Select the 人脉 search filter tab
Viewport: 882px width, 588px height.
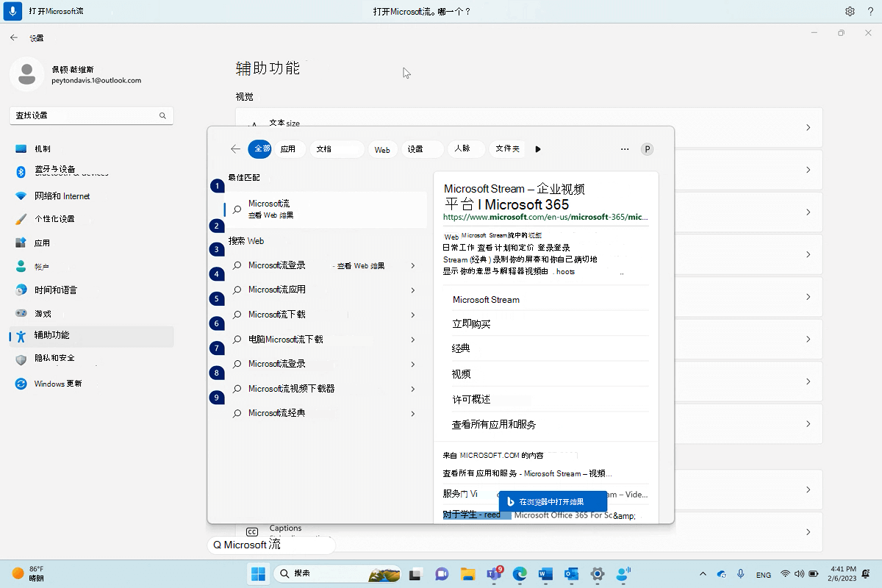(467, 148)
